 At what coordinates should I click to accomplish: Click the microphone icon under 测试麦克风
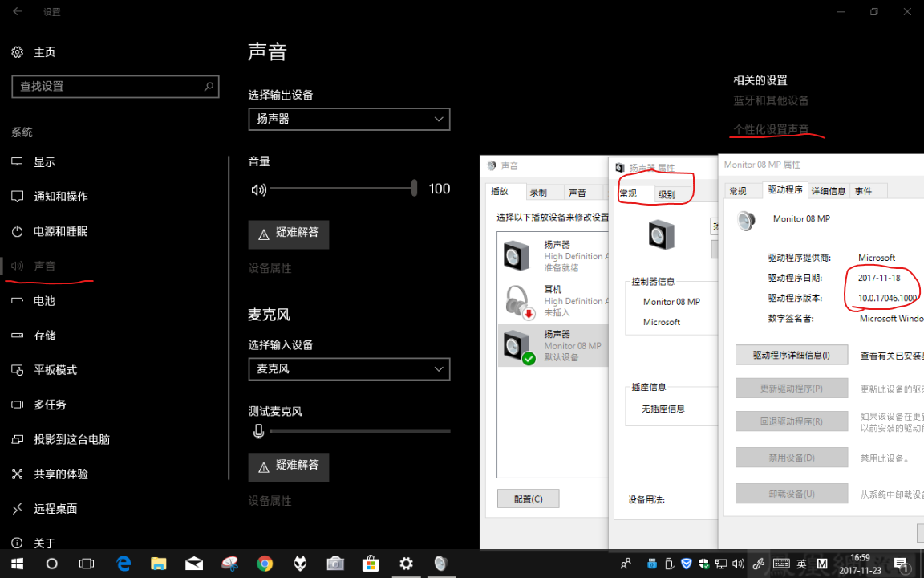(257, 430)
